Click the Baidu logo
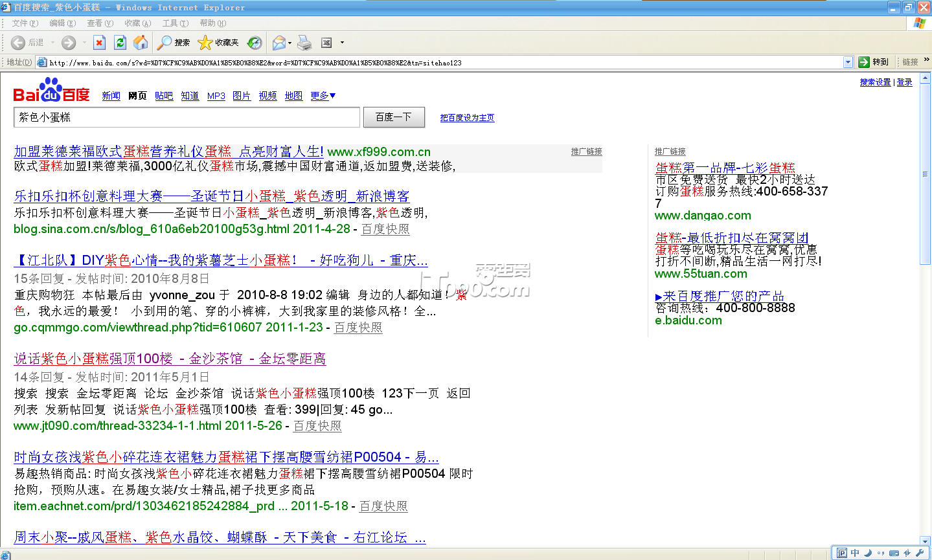Viewport: 932px width, 560px height. point(52,91)
